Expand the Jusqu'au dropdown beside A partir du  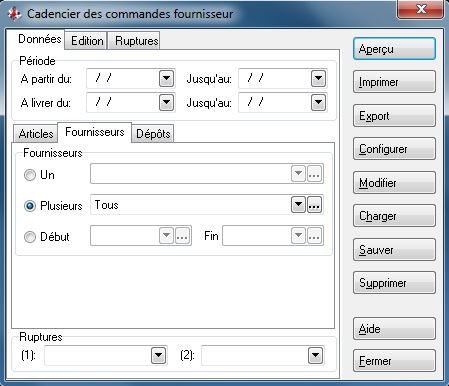click(318, 79)
